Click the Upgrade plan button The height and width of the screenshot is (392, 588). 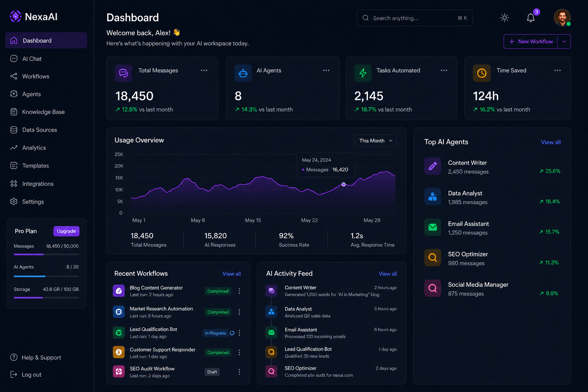pos(66,231)
